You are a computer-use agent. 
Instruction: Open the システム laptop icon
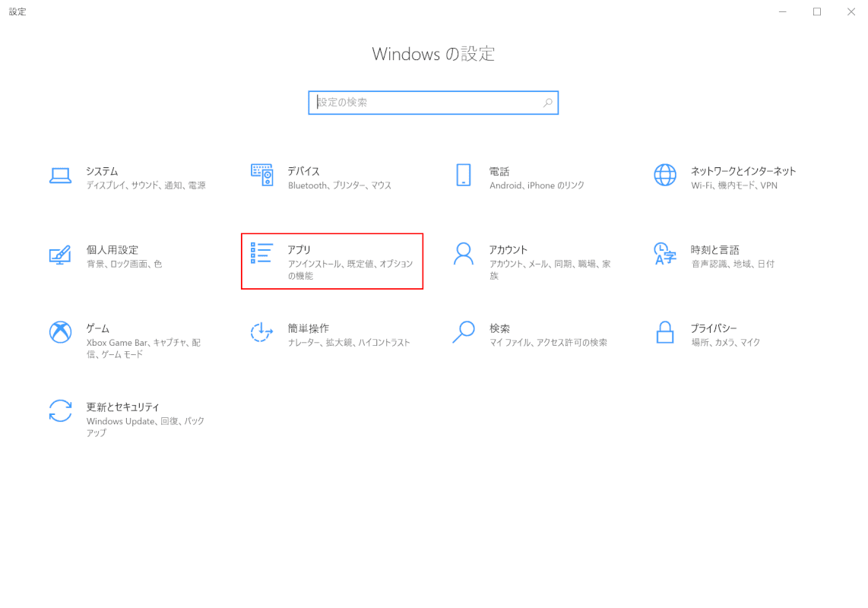(x=60, y=176)
